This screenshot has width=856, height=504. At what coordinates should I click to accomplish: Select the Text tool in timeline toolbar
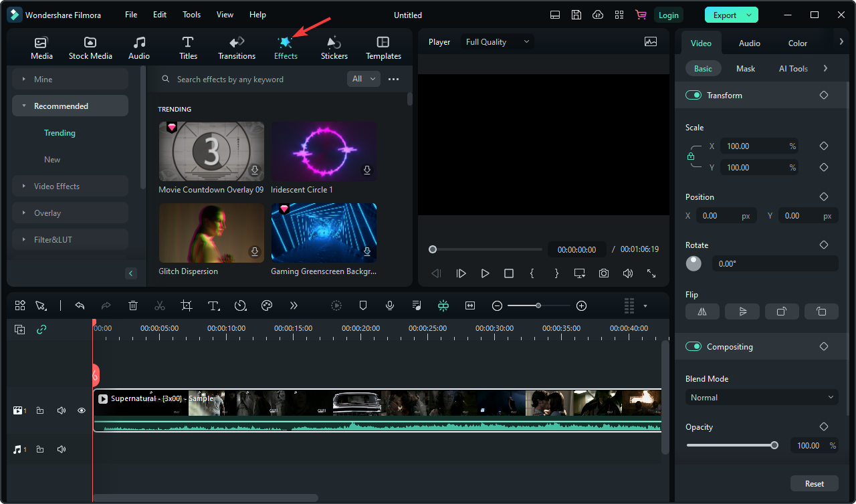click(x=213, y=305)
